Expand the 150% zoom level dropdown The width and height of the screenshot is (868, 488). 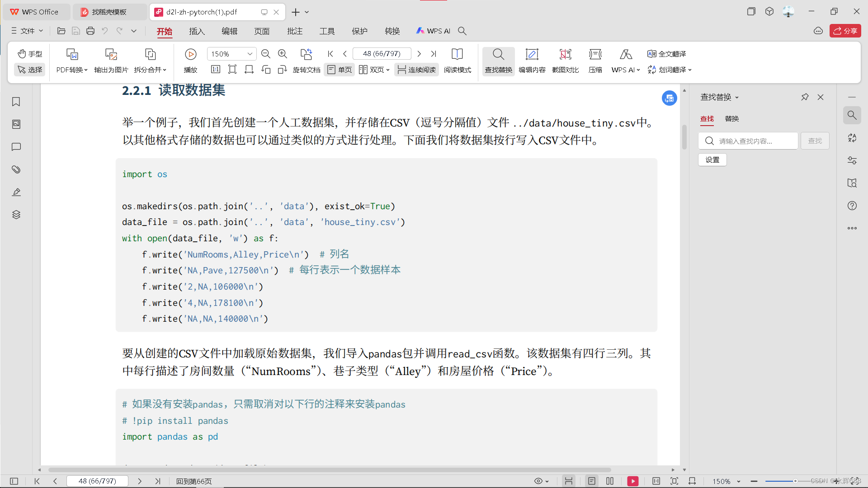[x=250, y=54]
